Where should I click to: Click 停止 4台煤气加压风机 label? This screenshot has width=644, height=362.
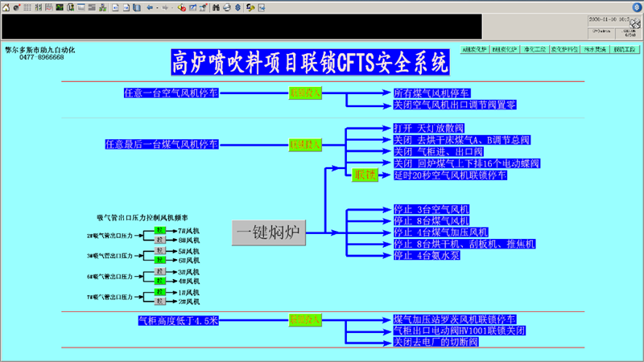coord(440,232)
